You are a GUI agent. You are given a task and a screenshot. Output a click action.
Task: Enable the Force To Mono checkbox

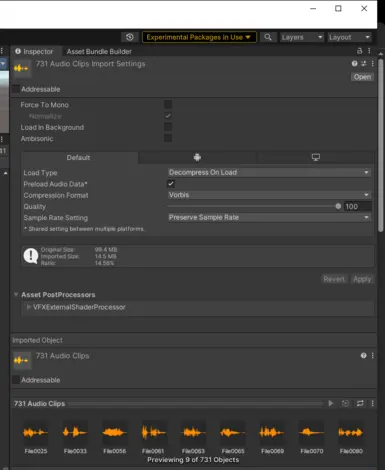click(168, 104)
